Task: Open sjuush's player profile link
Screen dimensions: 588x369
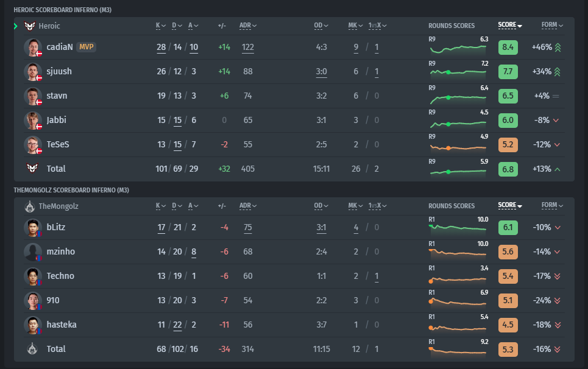Action: [x=59, y=71]
